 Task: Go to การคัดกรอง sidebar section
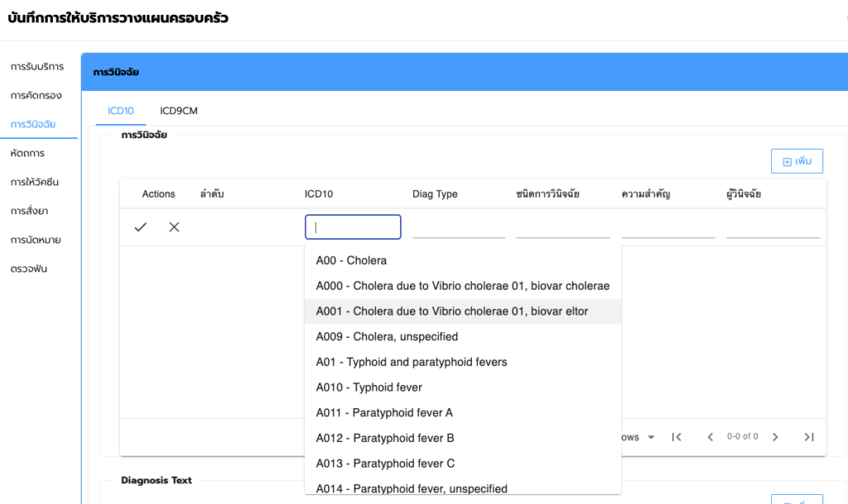(36, 95)
